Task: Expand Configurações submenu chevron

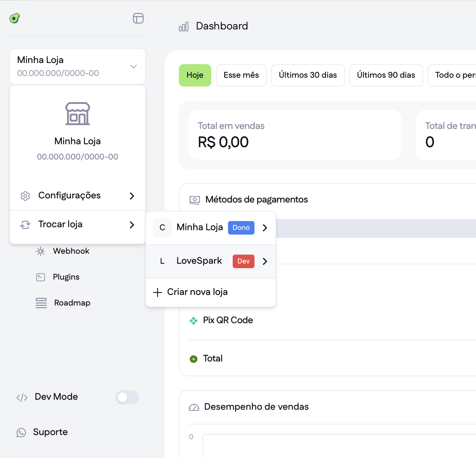Action: [x=132, y=196]
